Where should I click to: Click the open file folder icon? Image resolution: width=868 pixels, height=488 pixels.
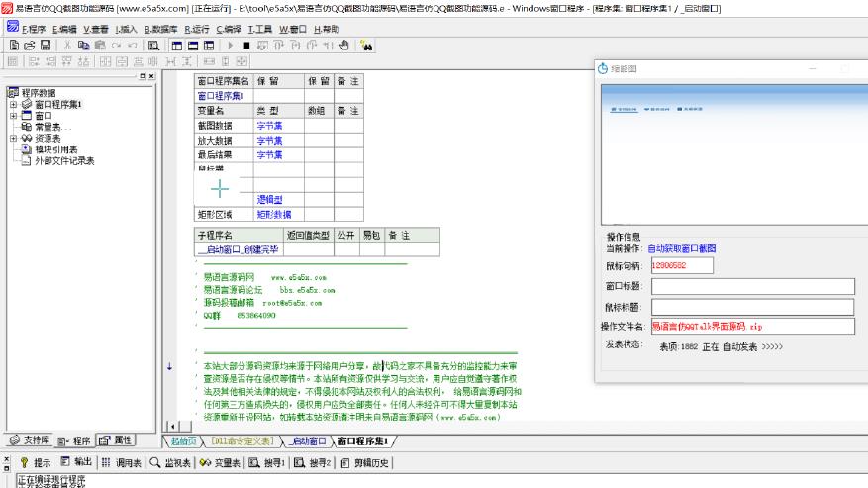[30, 45]
